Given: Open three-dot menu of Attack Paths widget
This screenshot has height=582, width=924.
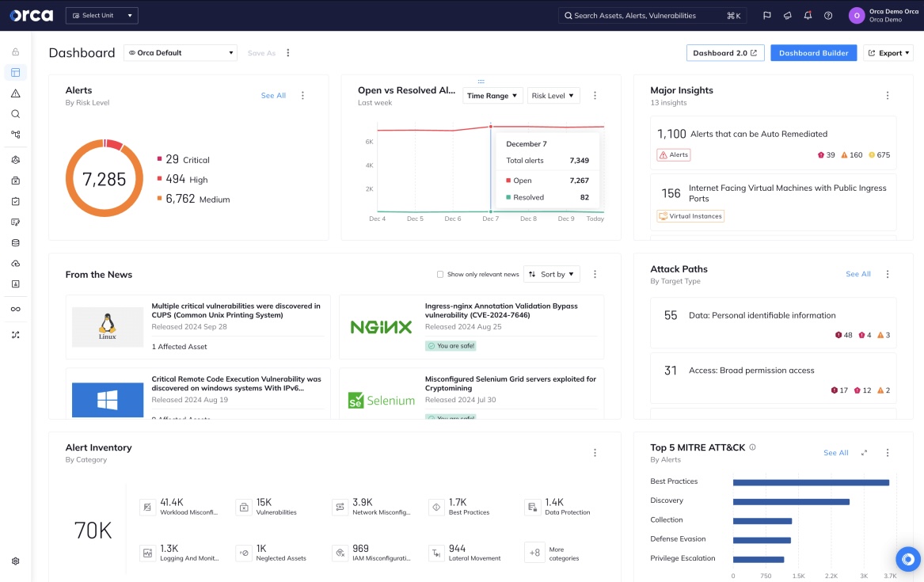Looking at the screenshot, I should click(888, 274).
